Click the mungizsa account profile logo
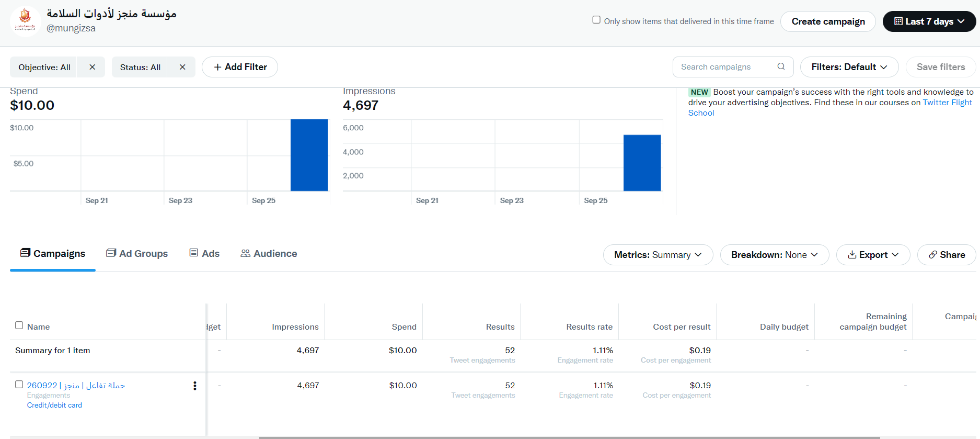The image size is (980, 439). pos(25,21)
